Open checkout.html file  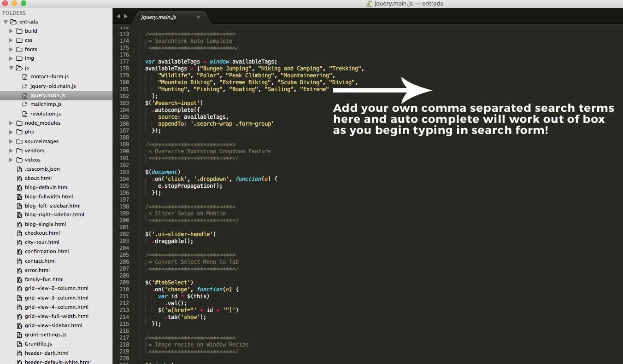pos(42,233)
